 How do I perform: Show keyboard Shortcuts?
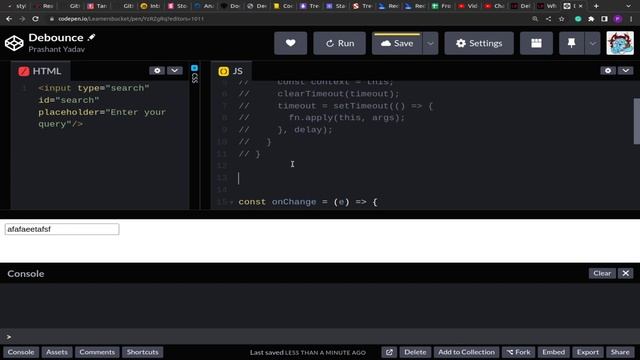142,352
